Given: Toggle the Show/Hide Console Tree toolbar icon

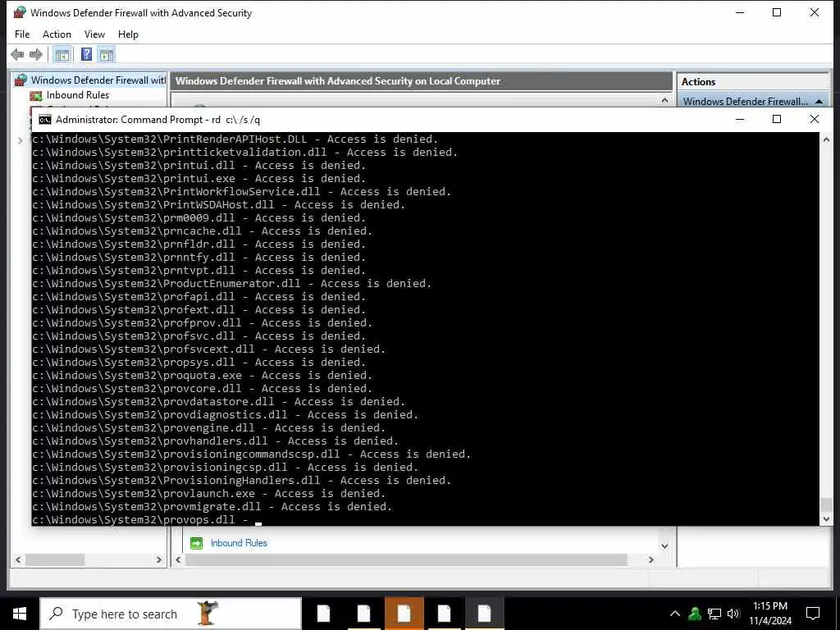Looking at the screenshot, I should coord(62,54).
